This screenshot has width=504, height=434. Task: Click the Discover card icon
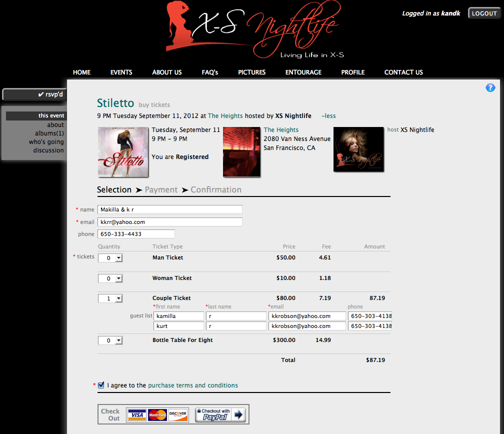click(178, 415)
